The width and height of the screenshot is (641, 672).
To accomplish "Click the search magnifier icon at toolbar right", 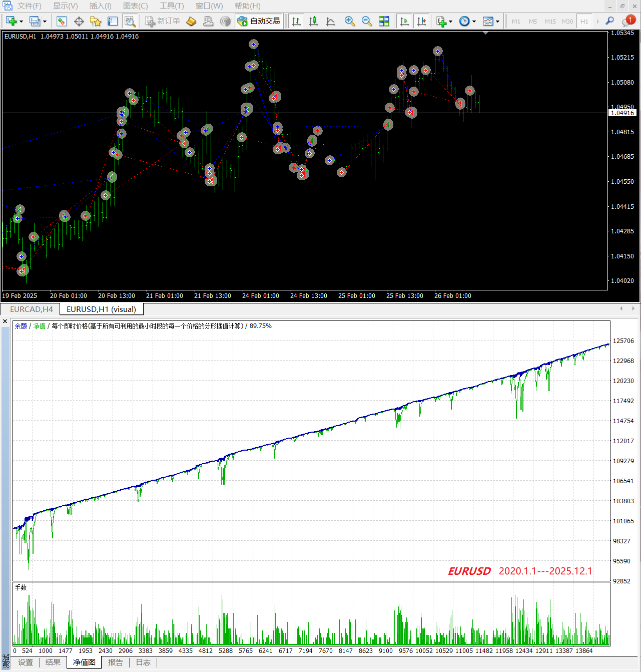I will tap(609, 21).
